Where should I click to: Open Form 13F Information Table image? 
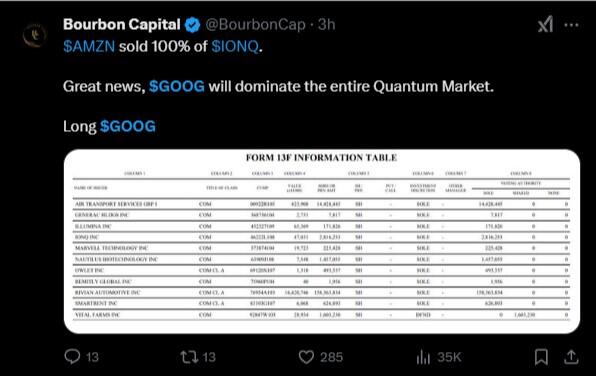[322, 241]
